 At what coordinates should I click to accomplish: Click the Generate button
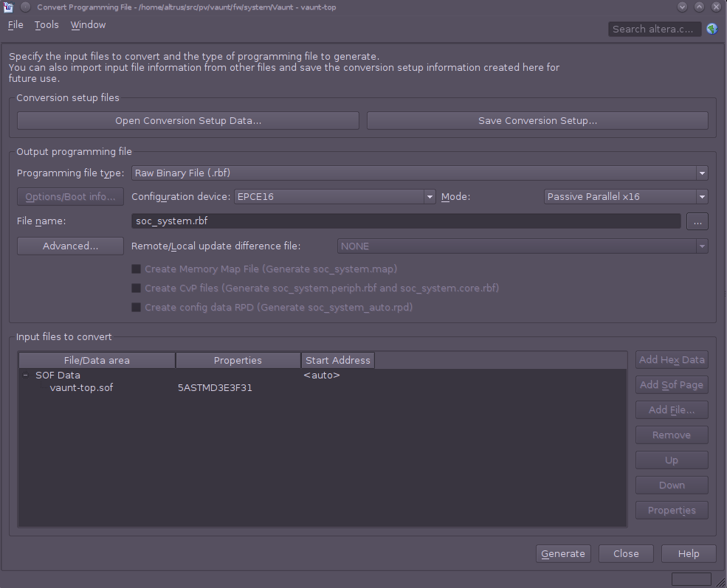(x=563, y=554)
